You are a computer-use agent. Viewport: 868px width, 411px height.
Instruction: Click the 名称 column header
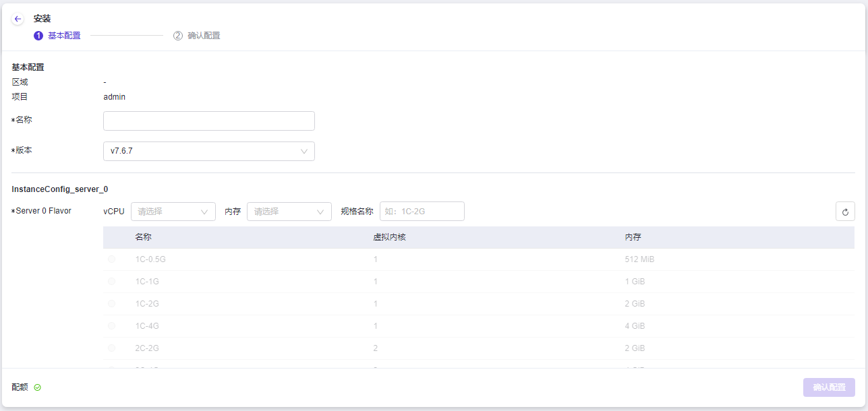coord(143,238)
